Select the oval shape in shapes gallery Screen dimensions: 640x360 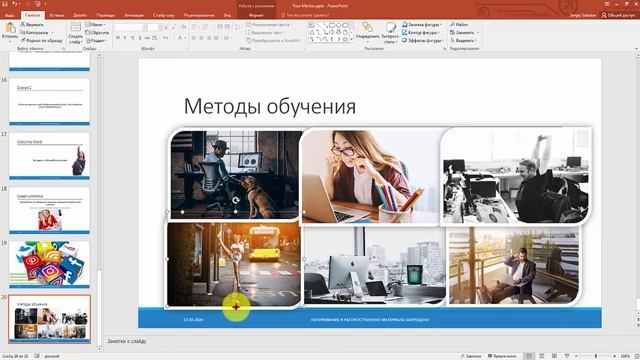[338, 25]
